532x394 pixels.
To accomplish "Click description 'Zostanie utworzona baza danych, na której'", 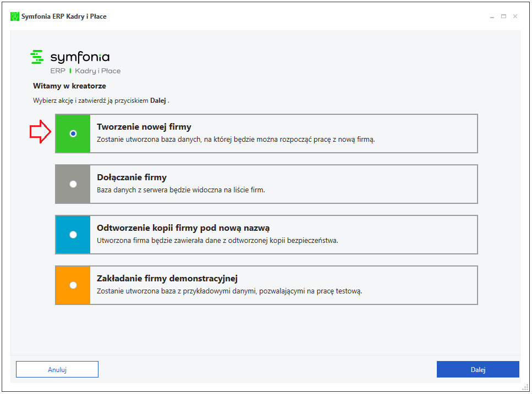I will click(236, 140).
